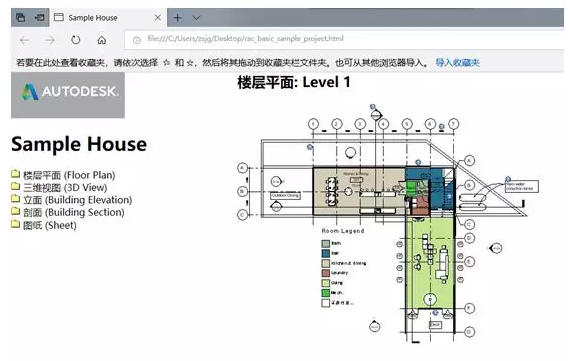Open the 图纸 (Sheet) folder

tap(50, 225)
